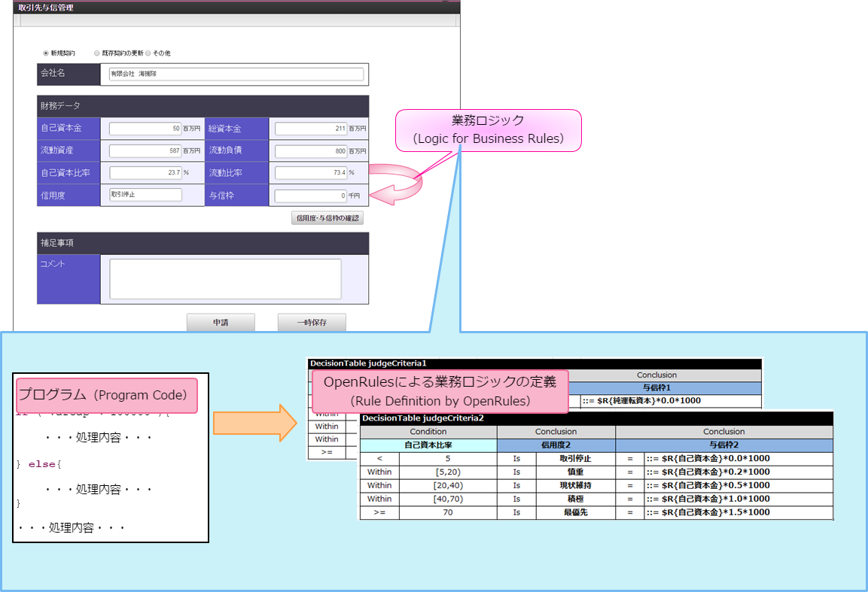Click the 自己資本比率 input field
The height and width of the screenshot is (592, 868).
coord(145,172)
